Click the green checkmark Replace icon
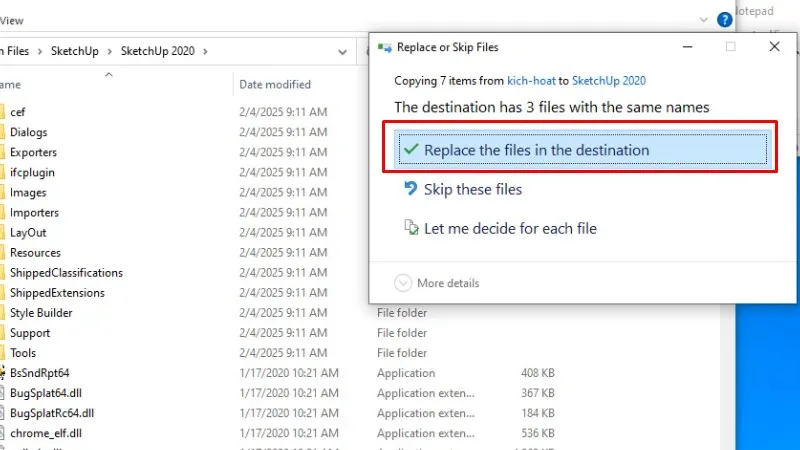Image resolution: width=800 pixels, height=450 pixels. coord(410,150)
